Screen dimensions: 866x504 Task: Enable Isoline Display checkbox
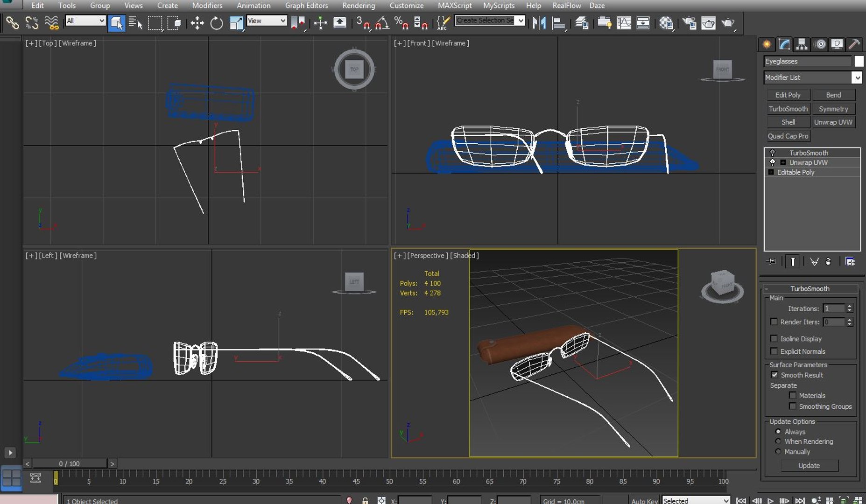click(774, 338)
